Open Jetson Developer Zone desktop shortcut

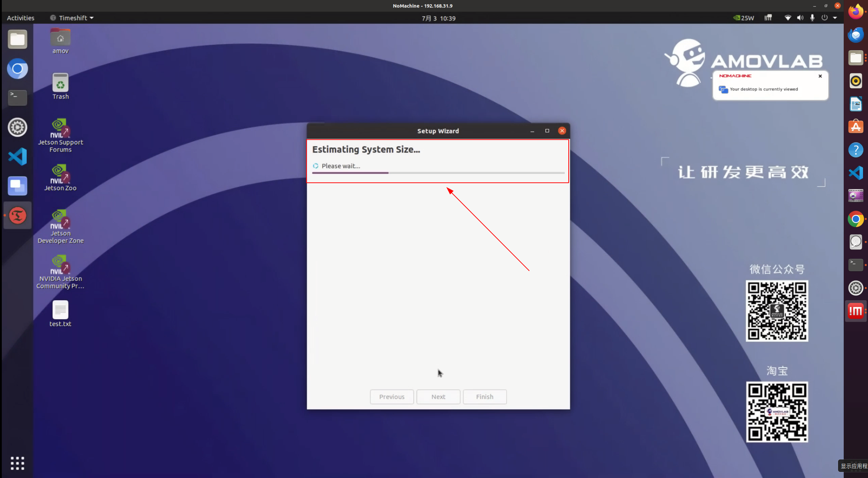(60, 226)
